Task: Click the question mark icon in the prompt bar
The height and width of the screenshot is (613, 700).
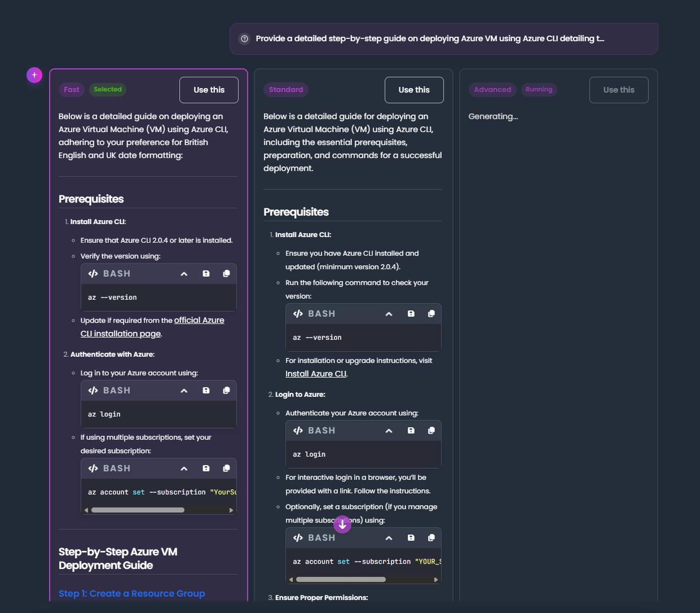Action: click(244, 39)
